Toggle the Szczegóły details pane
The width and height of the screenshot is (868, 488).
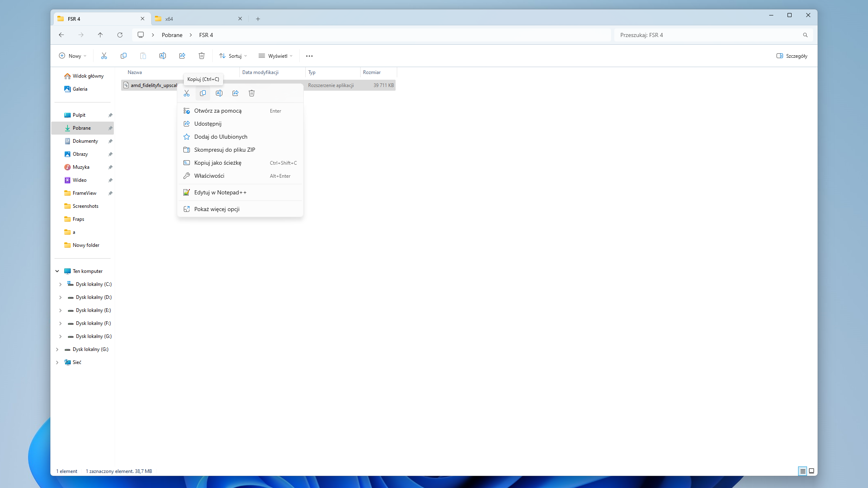[x=792, y=56]
